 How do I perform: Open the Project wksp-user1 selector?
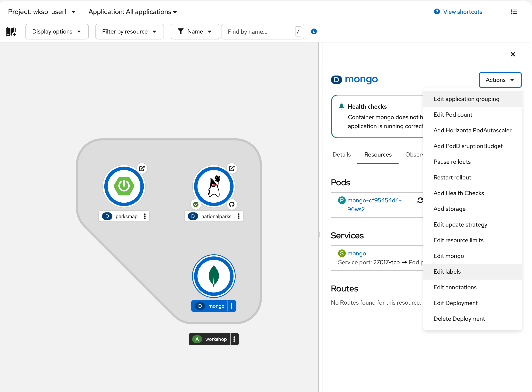coord(42,12)
